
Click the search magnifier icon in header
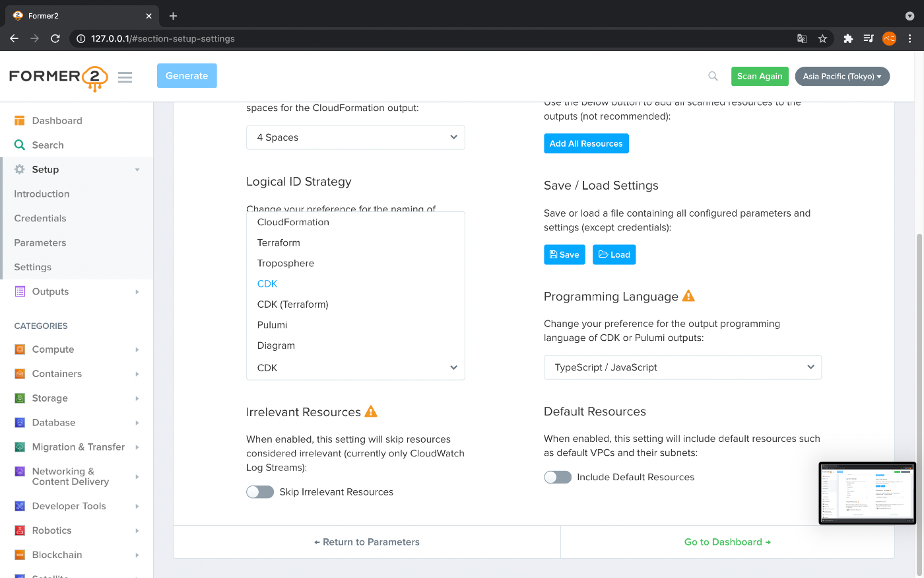click(713, 76)
